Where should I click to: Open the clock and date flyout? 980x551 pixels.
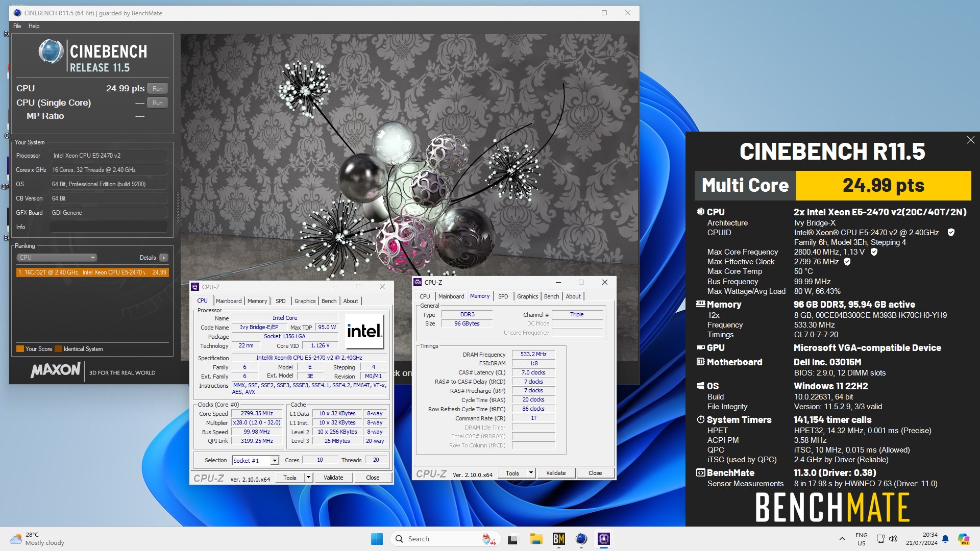point(922,539)
